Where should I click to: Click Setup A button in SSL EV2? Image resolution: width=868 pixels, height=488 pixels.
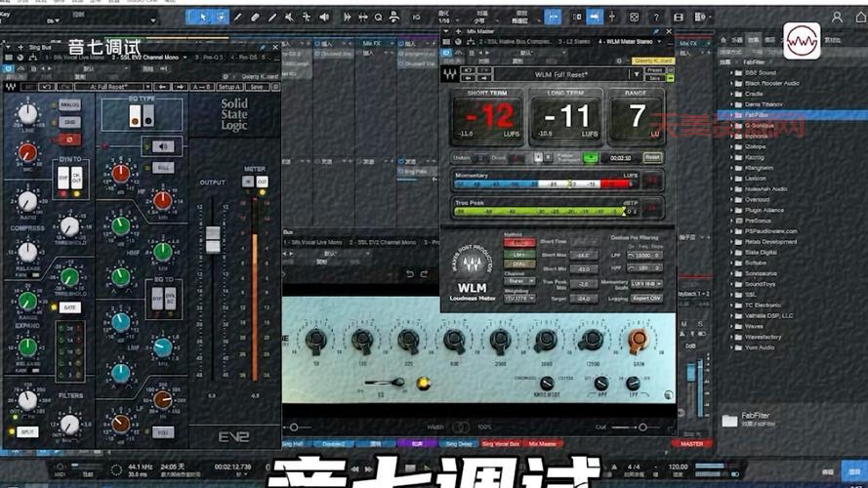pyautogui.click(x=229, y=87)
